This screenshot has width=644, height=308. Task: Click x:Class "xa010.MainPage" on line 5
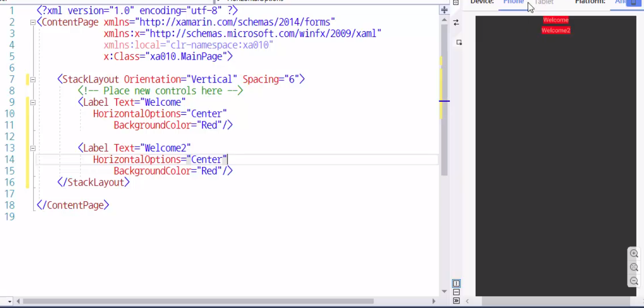point(186,57)
